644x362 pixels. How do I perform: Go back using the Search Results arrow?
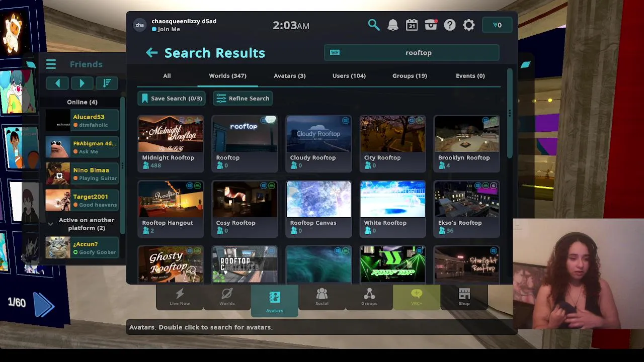(x=152, y=53)
